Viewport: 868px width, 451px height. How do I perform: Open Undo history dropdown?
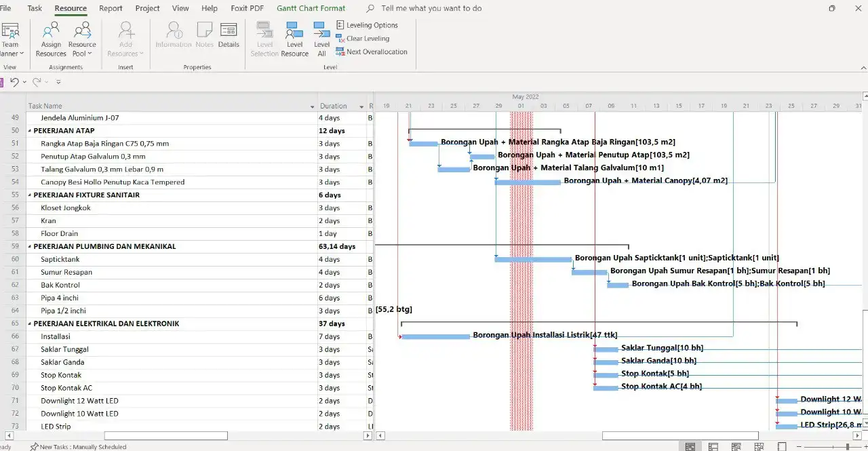tap(24, 82)
